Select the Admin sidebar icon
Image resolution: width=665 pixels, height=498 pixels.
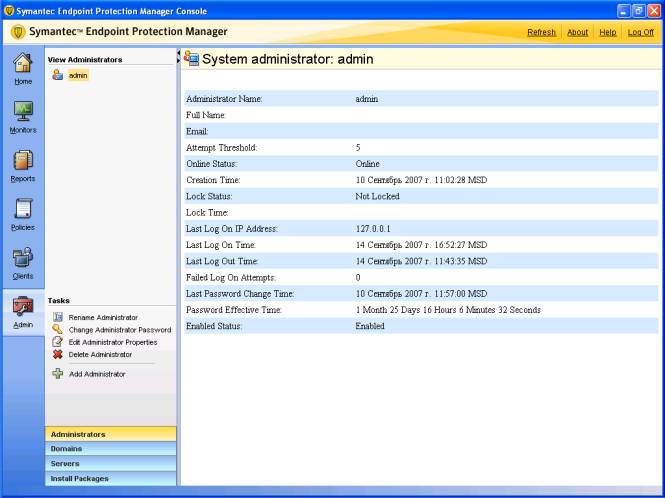(22, 309)
